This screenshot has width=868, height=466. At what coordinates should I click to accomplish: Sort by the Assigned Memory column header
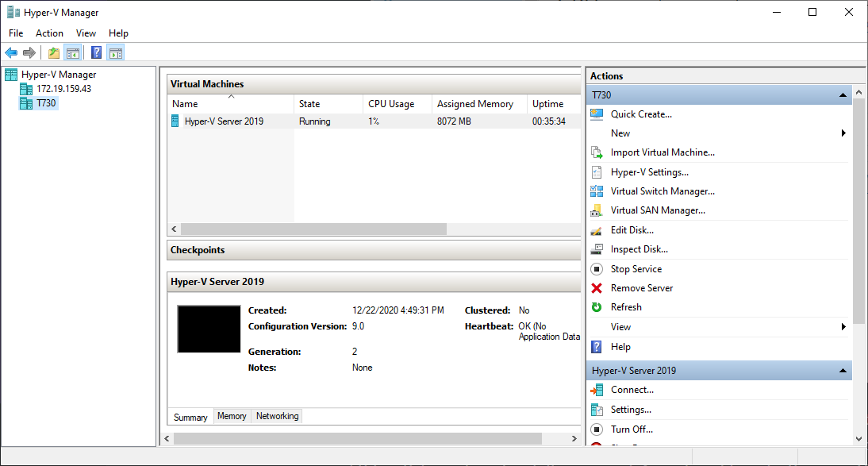pyautogui.click(x=479, y=104)
